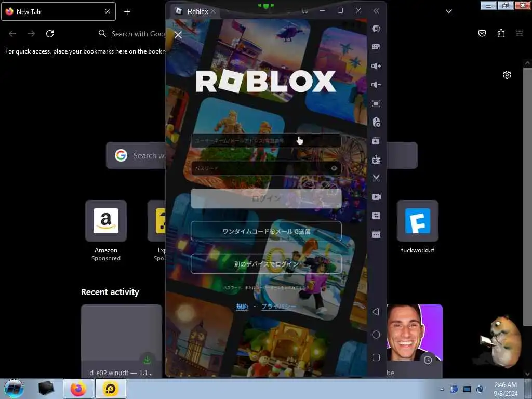
Task: Open Firefox hamburger application menu
Action: (519, 33)
